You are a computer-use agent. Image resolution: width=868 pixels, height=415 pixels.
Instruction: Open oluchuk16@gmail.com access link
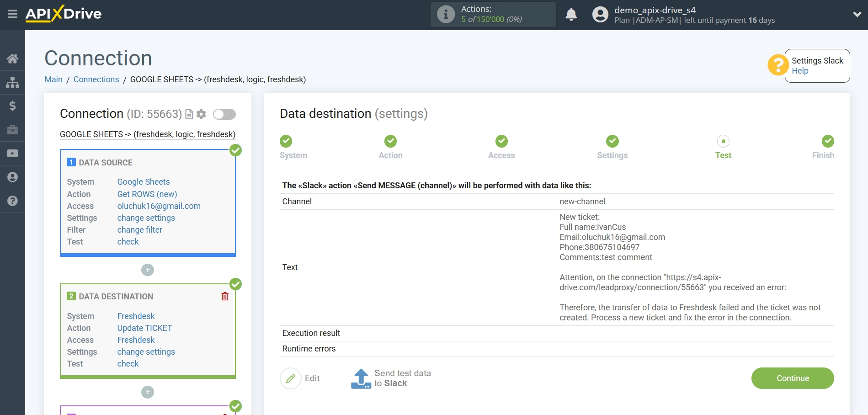(x=159, y=206)
